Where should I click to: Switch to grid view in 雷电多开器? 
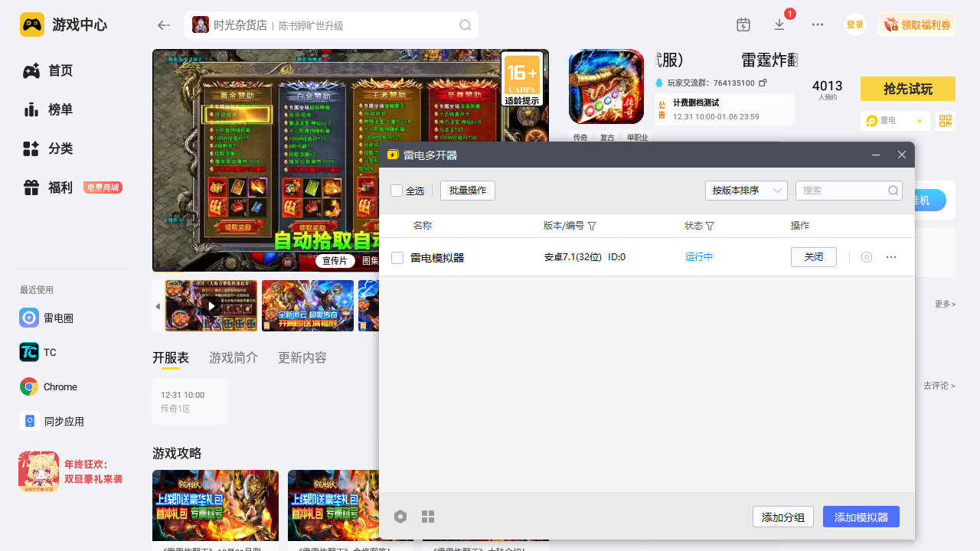(x=428, y=517)
